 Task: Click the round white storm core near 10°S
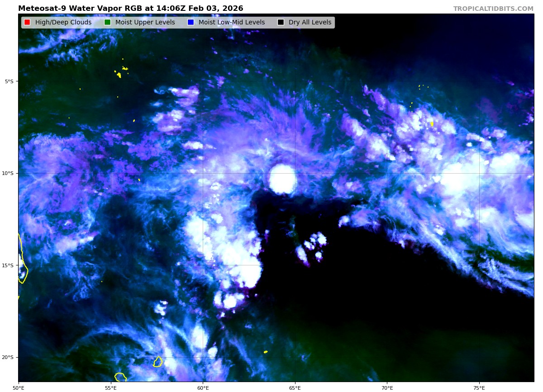pyautogui.click(x=282, y=179)
